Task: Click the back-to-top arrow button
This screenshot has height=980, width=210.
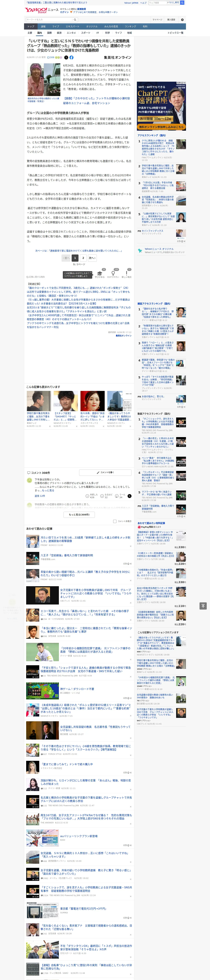Action: click(203, 606)
